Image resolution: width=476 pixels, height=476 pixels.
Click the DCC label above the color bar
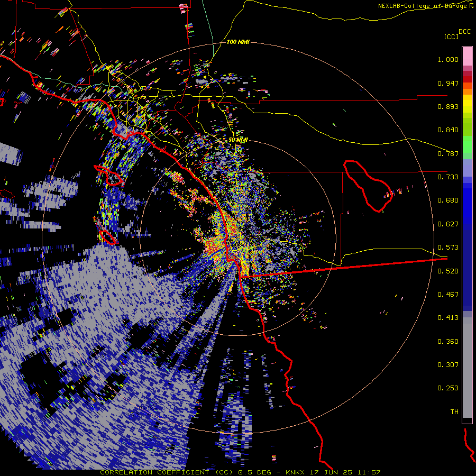point(464,32)
